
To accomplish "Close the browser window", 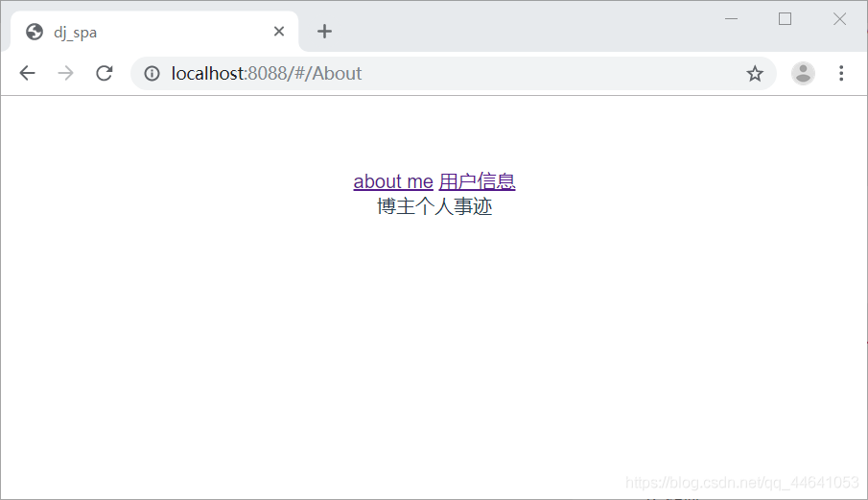I will coord(839,19).
